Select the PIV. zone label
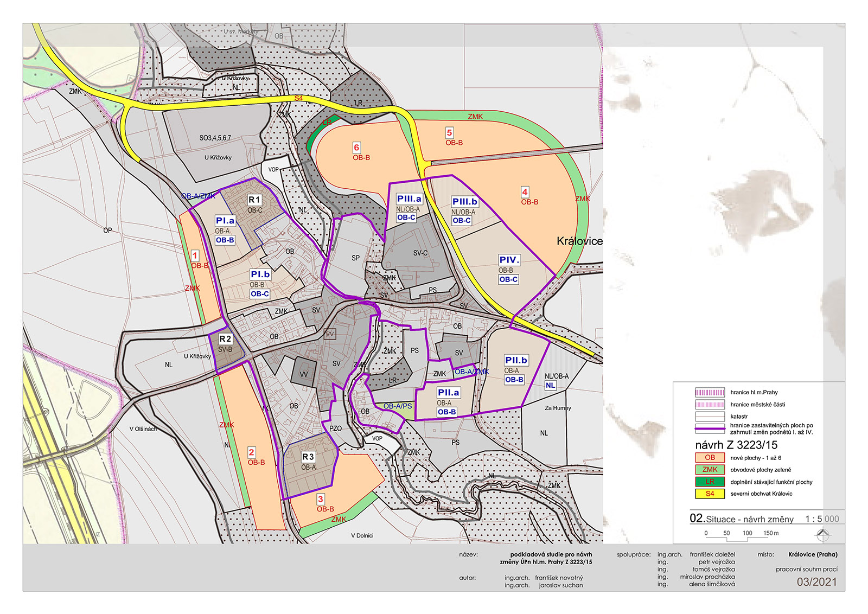 (509, 260)
